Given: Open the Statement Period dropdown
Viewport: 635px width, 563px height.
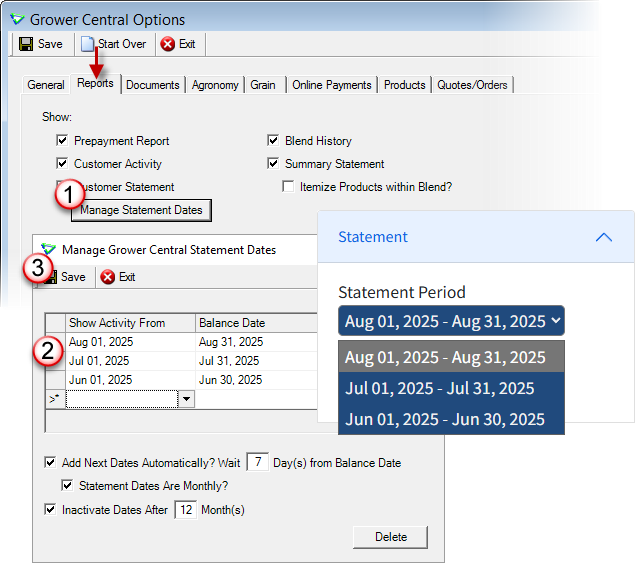Looking at the screenshot, I should click(451, 321).
